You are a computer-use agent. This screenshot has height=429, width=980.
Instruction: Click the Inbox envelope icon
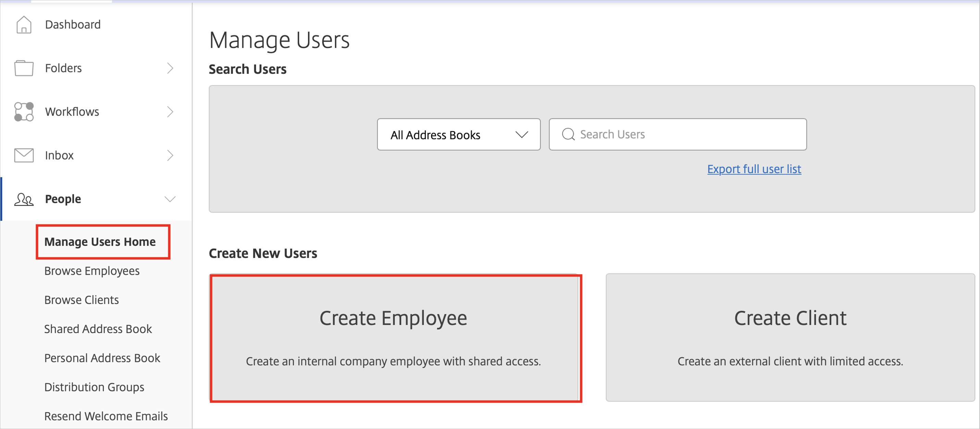pos(24,155)
